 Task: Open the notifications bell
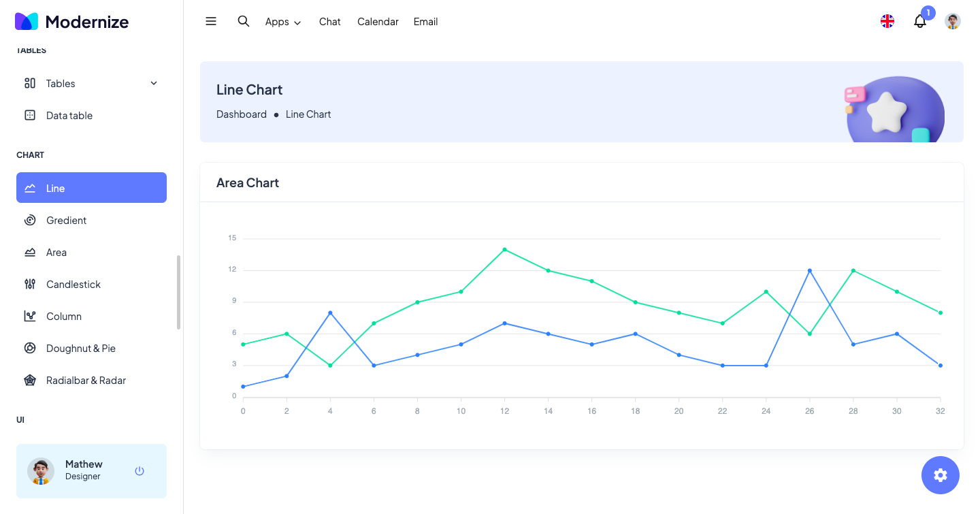920,21
